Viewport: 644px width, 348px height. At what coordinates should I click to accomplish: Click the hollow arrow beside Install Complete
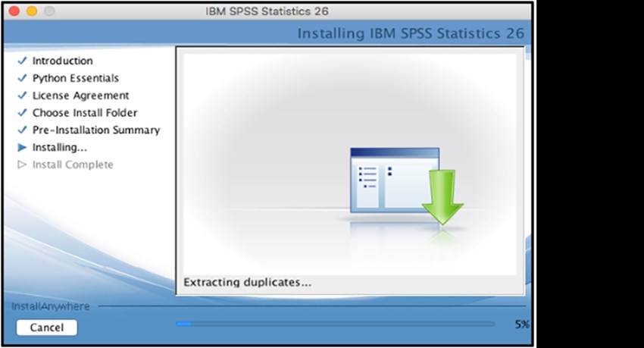click(22, 165)
